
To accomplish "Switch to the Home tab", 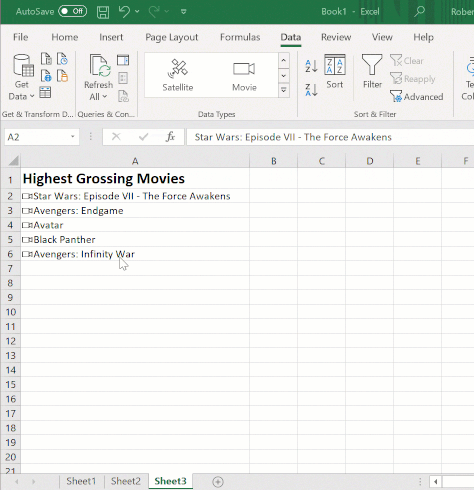I will click(x=65, y=37).
